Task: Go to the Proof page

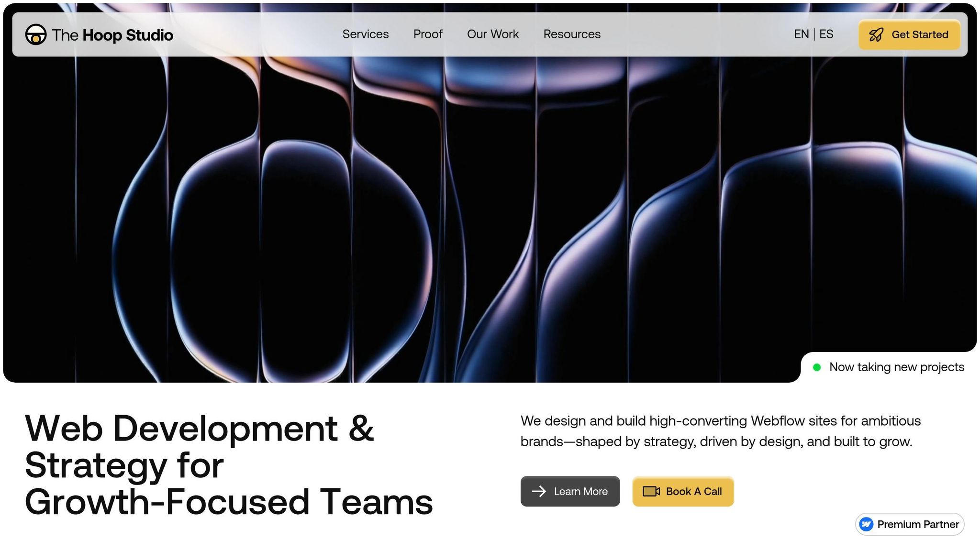Action: [428, 34]
